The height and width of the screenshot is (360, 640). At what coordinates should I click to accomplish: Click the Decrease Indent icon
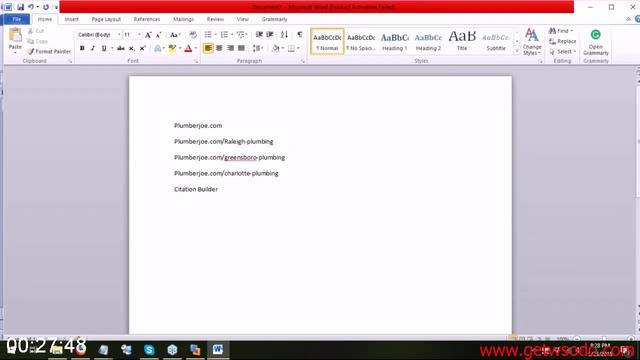click(x=259, y=35)
